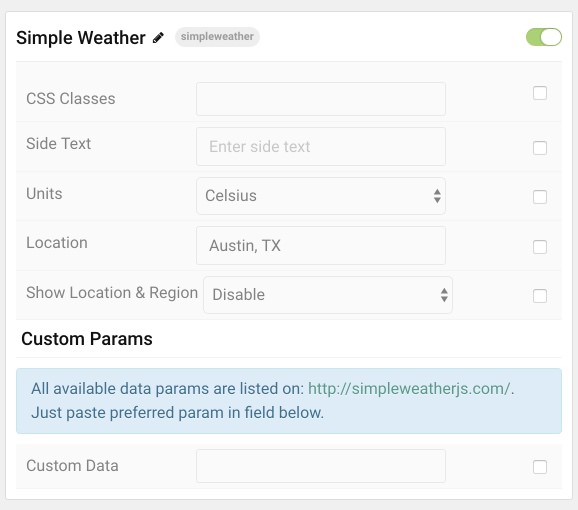
Task: Check the Show Location & Region checkbox
Action: [x=540, y=296]
